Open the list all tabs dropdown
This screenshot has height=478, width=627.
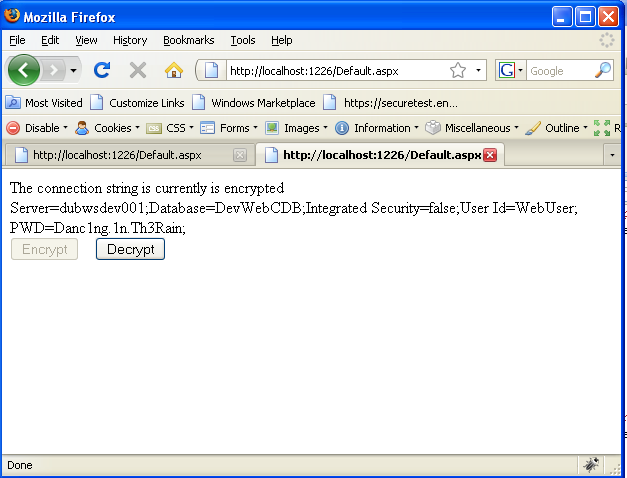click(612, 155)
